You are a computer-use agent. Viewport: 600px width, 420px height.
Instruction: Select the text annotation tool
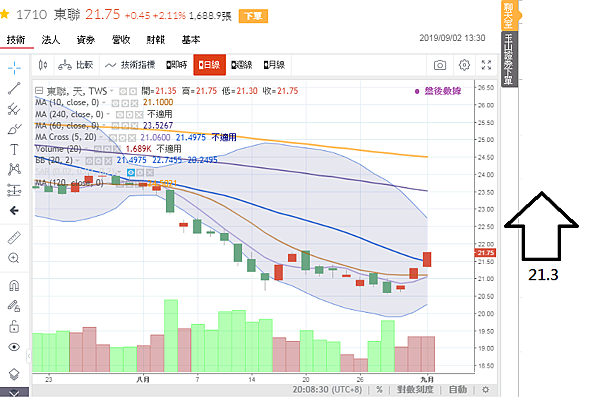(14, 149)
